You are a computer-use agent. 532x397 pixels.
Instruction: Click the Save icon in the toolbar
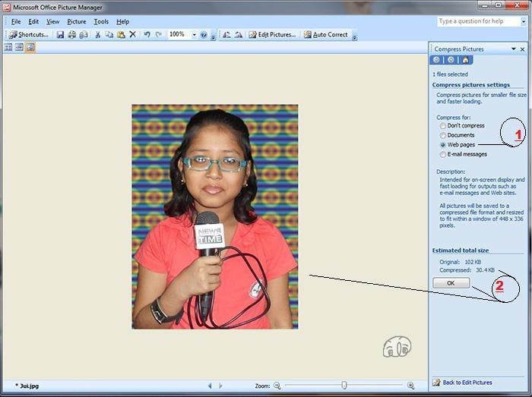tap(60, 35)
